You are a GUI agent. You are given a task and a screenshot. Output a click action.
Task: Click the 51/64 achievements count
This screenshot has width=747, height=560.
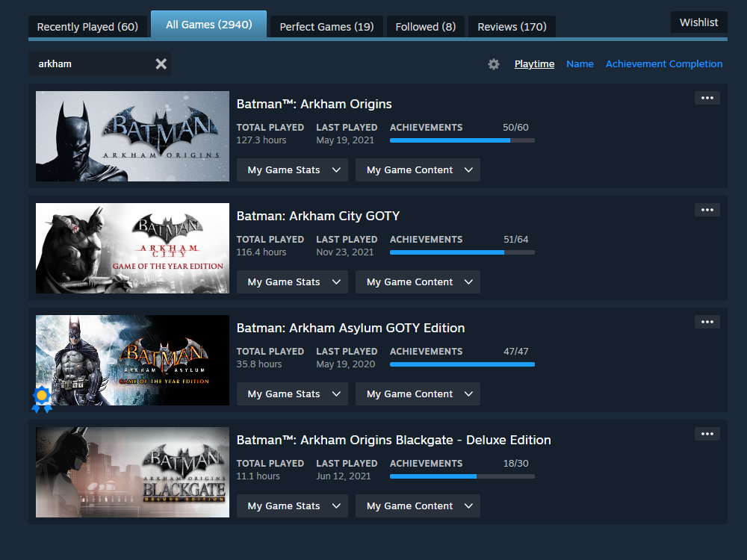[x=516, y=239]
